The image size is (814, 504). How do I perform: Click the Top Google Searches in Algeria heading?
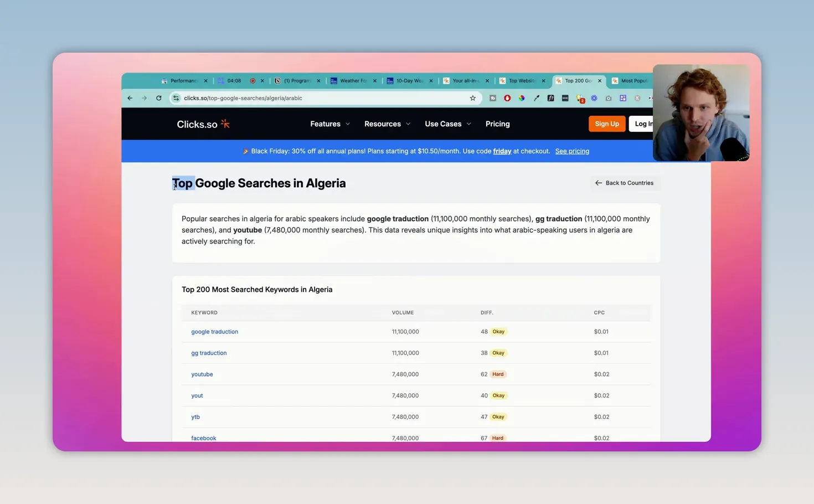tap(259, 183)
